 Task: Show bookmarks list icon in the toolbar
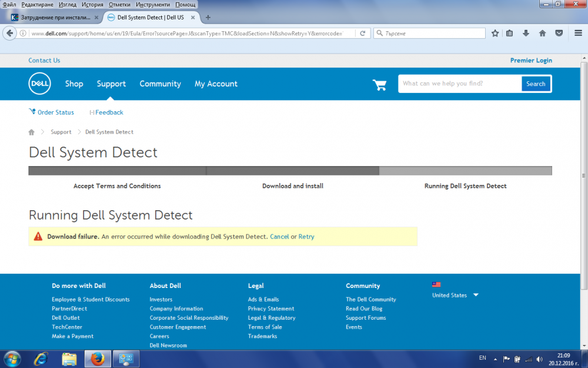coord(509,34)
